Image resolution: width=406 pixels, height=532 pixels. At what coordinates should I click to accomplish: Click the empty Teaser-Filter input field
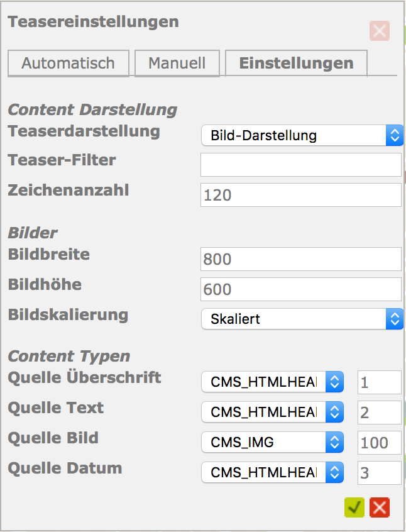[300, 165]
